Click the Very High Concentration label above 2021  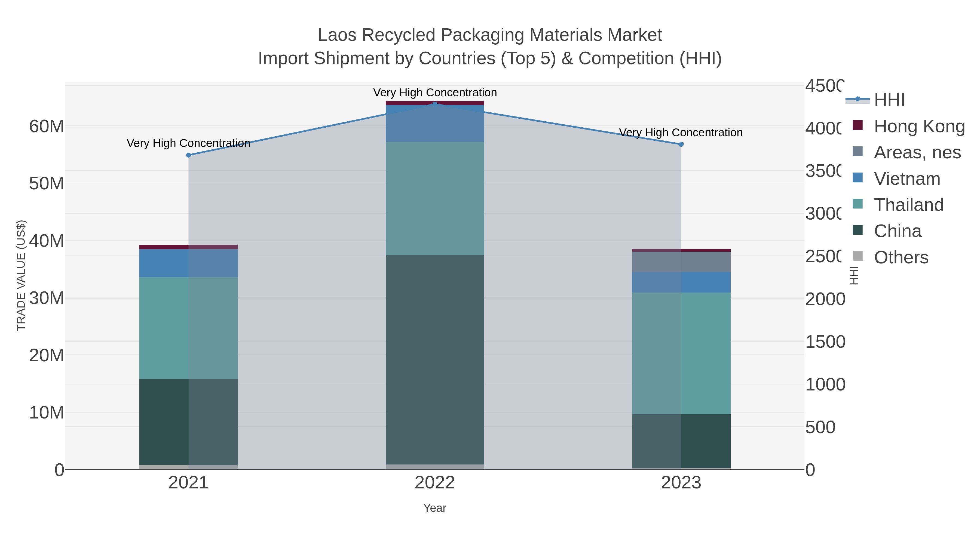coord(188,143)
